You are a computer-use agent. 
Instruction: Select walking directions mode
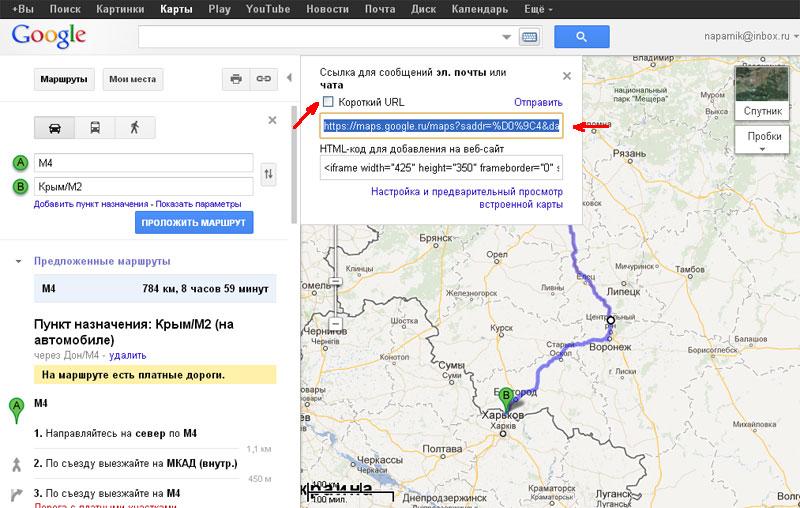pos(133,127)
